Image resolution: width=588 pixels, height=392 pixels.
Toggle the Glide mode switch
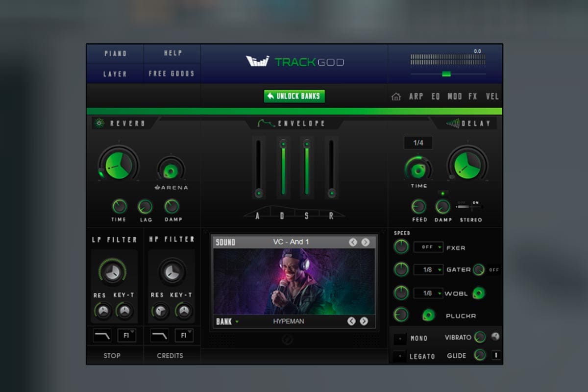(x=496, y=355)
